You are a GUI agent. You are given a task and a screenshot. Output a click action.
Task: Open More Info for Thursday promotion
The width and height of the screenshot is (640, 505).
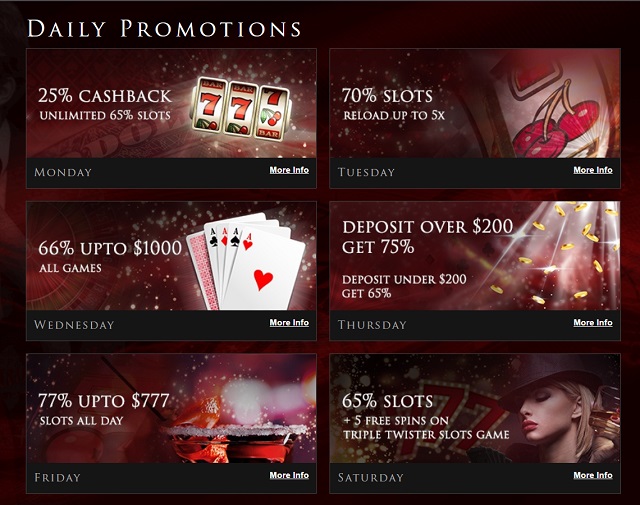coord(593,323)
